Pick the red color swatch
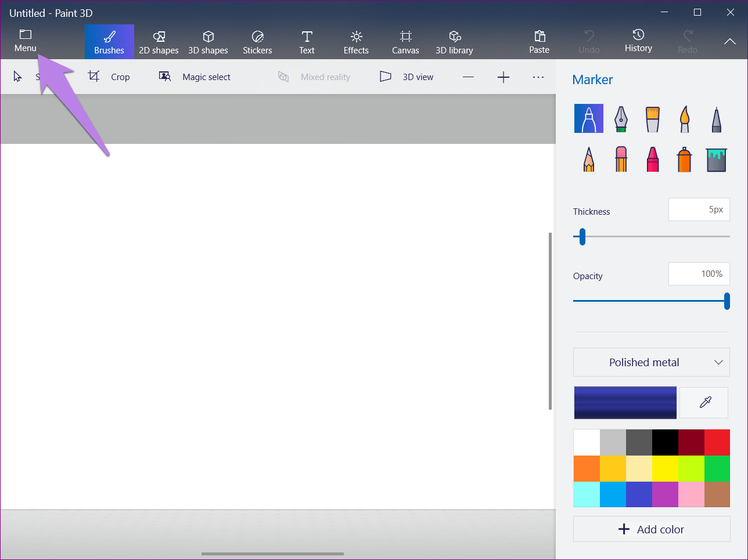Image resolution: width=748 pixels, height=560 pixels. pos(717,442)
